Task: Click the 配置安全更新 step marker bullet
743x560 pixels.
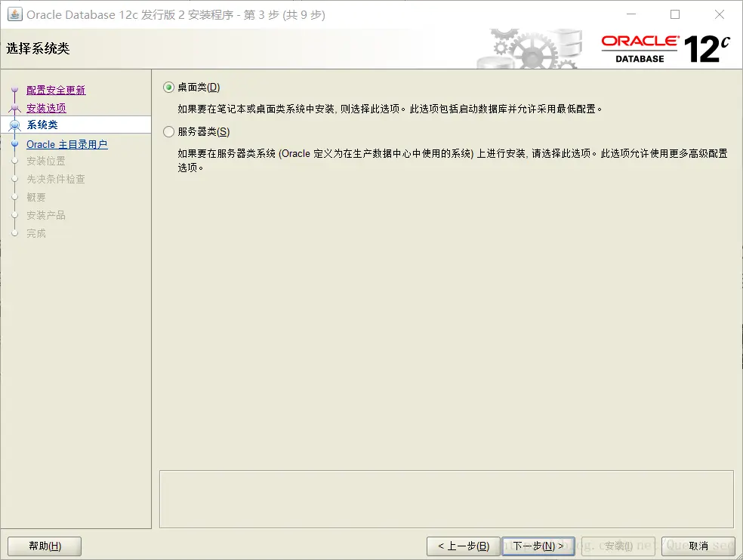Action: click(x=14, y=90)
